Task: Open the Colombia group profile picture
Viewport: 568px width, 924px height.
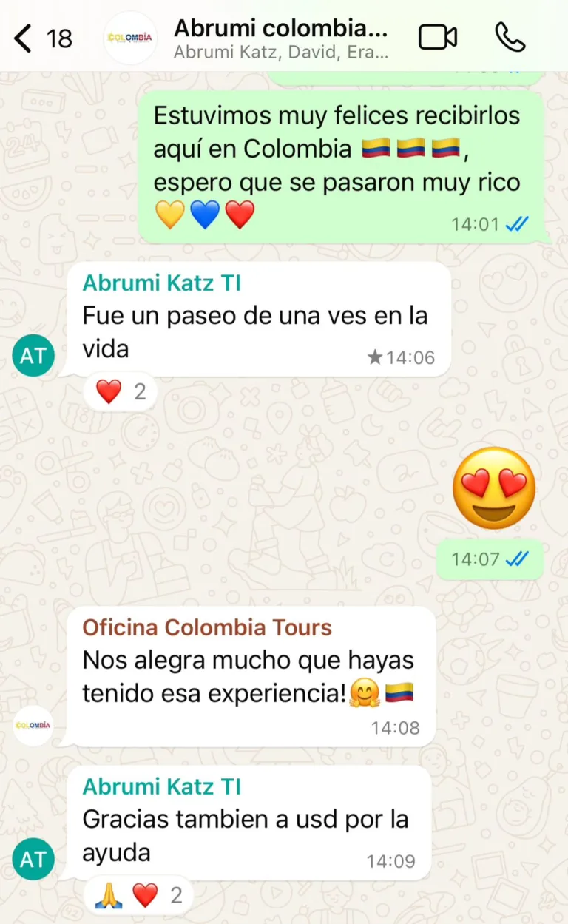Action: 130,38
